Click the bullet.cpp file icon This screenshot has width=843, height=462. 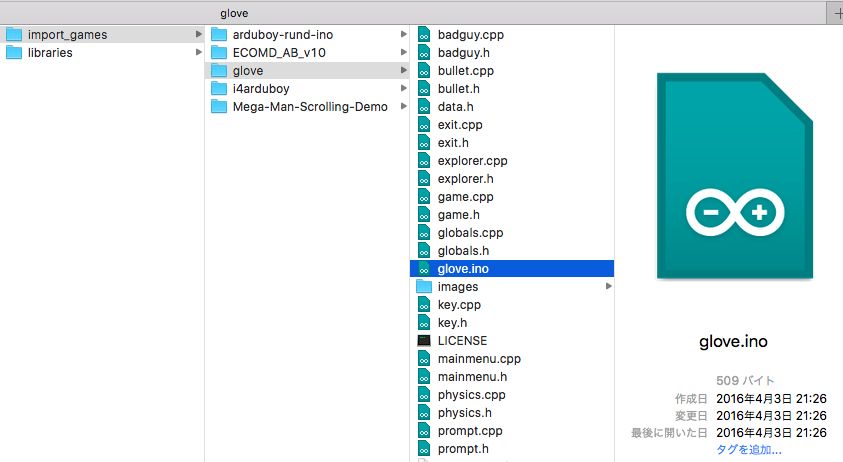424,71
